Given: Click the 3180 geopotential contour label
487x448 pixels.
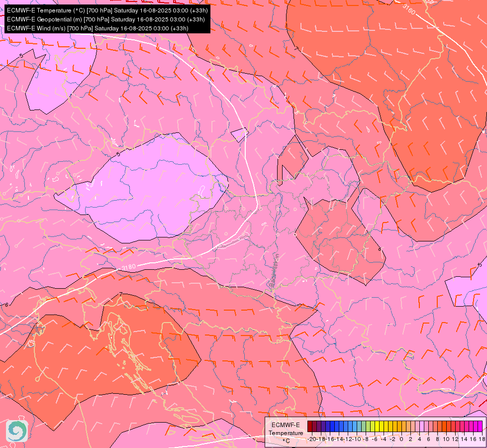Looking at the screenshot, I should click(128, 267).
